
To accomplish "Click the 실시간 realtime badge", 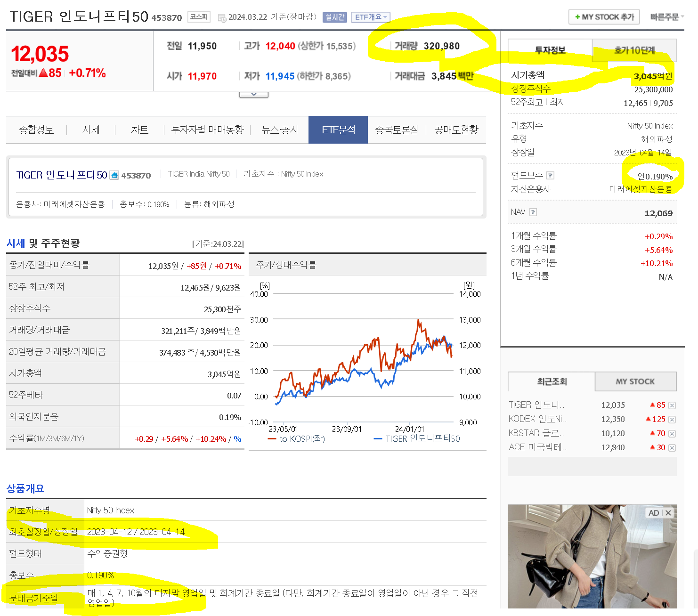I will (x=335, y=17).
